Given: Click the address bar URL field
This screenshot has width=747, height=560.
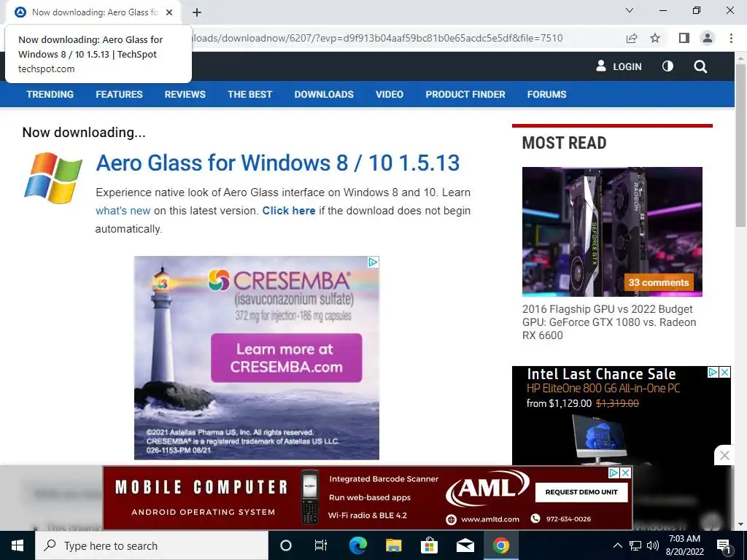Looking at the screenshot, I should (x=376, y=38).
